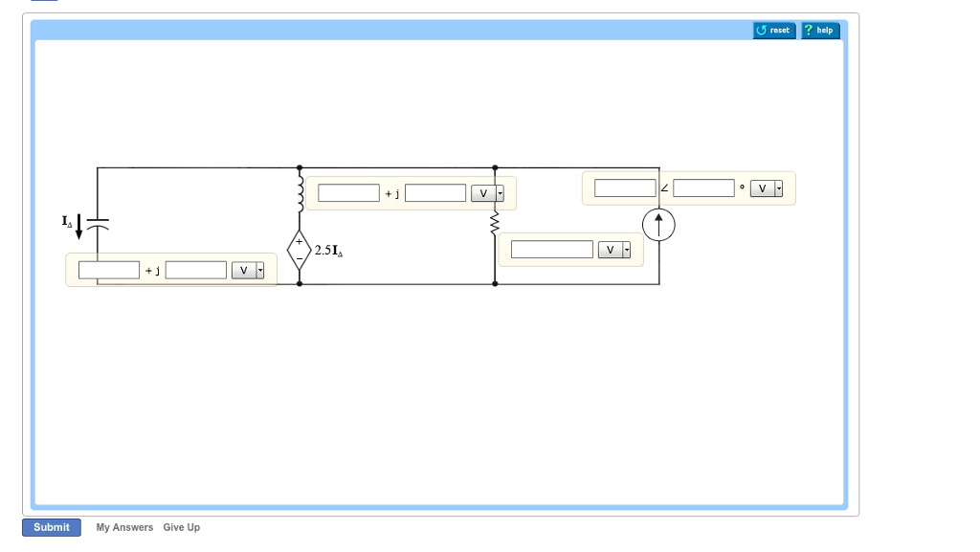Select the 2.5IΔ dependent source diamond
The image size is (980, 552).
pyautogui.click(x=300, y=249)
